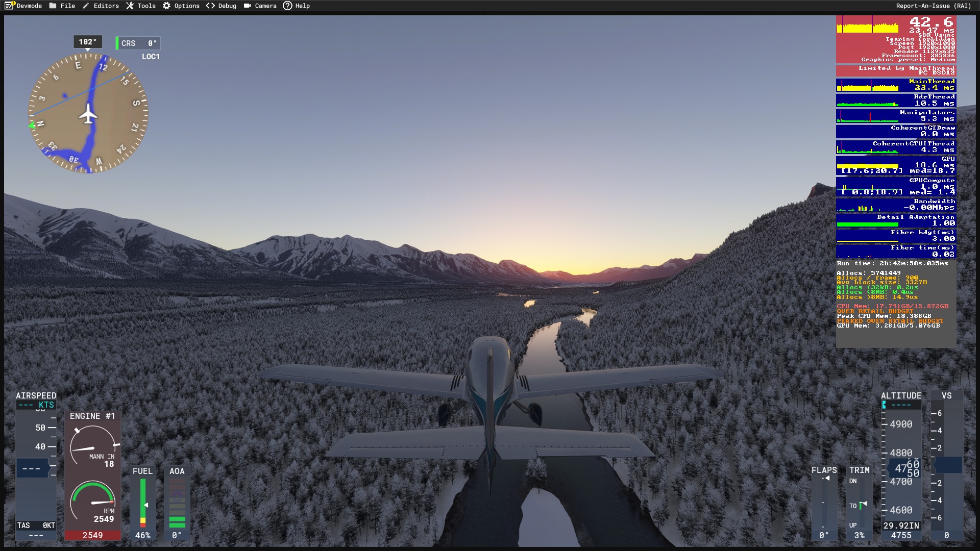Image resolution: width=980 pixels, height=551 pixels.
Task: Click Report-An-Issue (RAI) link
Action: click(x=934, y=6)
